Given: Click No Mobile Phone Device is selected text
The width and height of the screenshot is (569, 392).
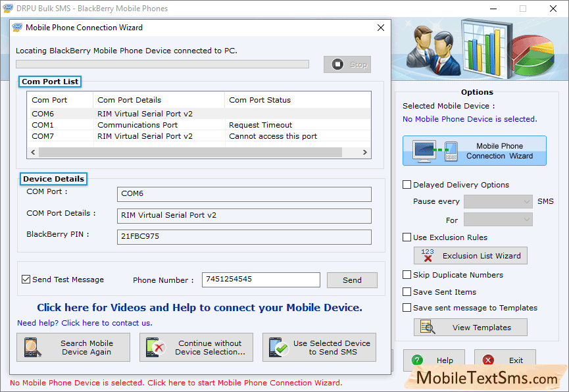Looking at the screenshot, I should coord(470,119).
